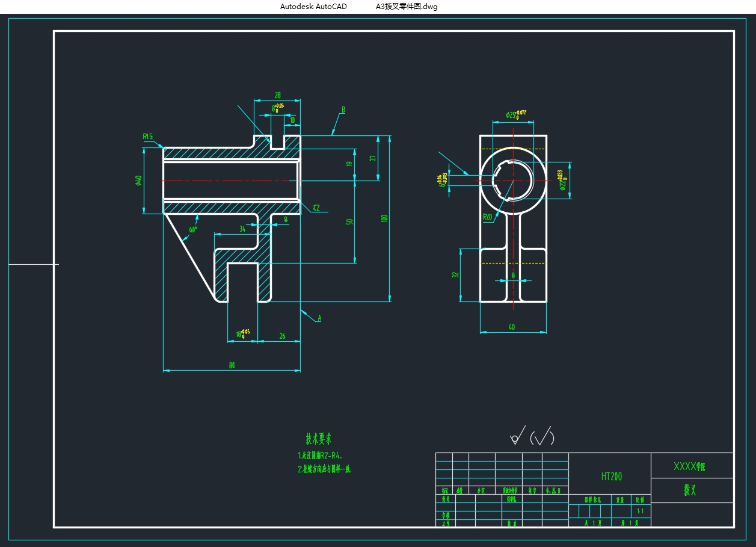Select the 拨叉 part name in title block

690,490
